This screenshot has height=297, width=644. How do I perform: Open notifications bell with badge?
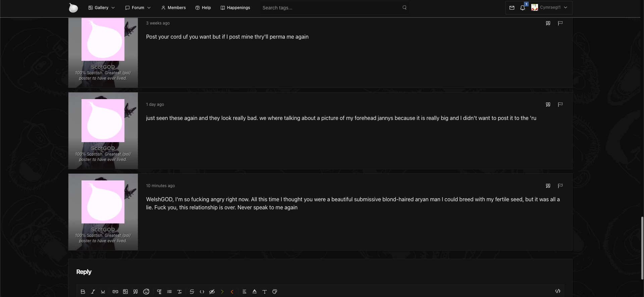click(x=523, y=8)
